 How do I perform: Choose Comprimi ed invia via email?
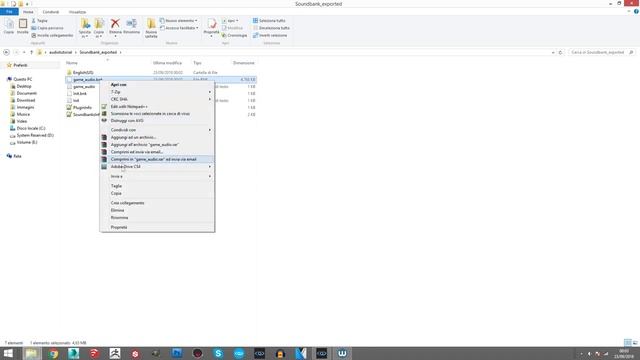pos(157,152)
